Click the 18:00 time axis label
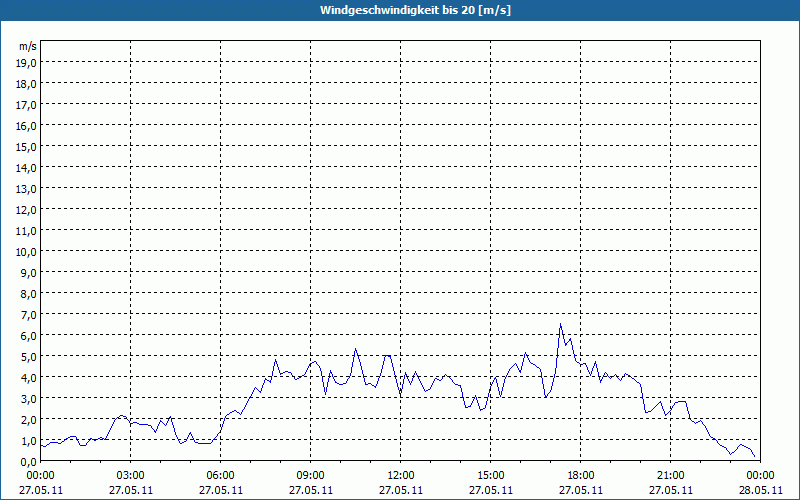This screenshot has height=500, width=800. coord(581,476)
